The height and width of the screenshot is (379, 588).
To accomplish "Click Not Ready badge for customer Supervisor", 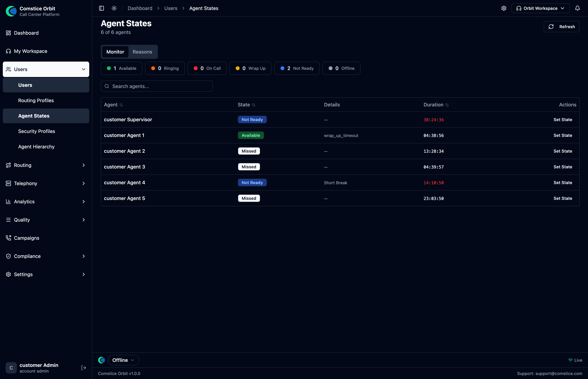I will pyautogui.click(x=252, y=120).
